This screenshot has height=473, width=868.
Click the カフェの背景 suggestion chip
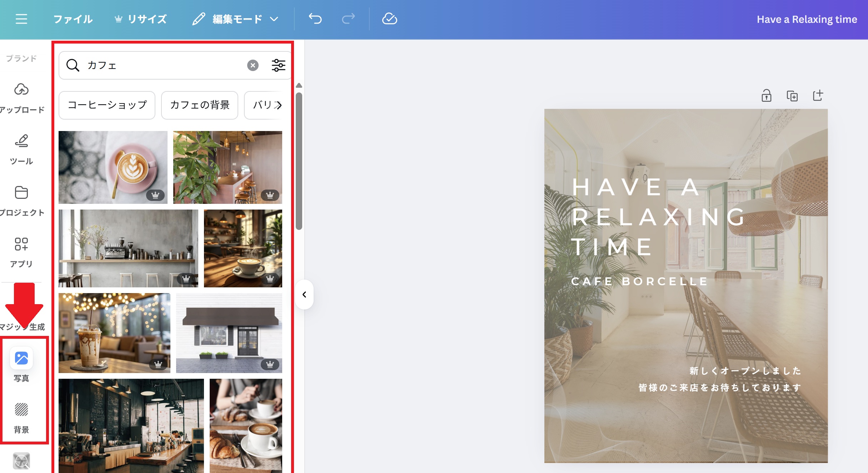(x=199, y=105)
